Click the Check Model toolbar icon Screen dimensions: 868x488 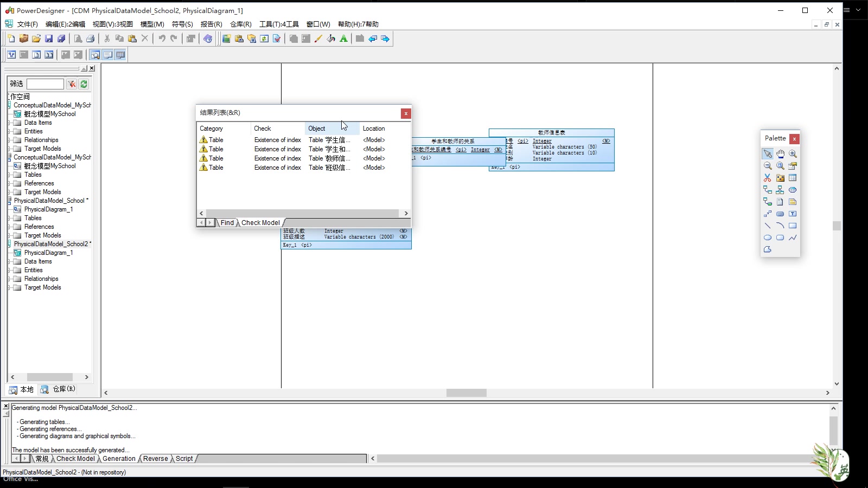277,38
